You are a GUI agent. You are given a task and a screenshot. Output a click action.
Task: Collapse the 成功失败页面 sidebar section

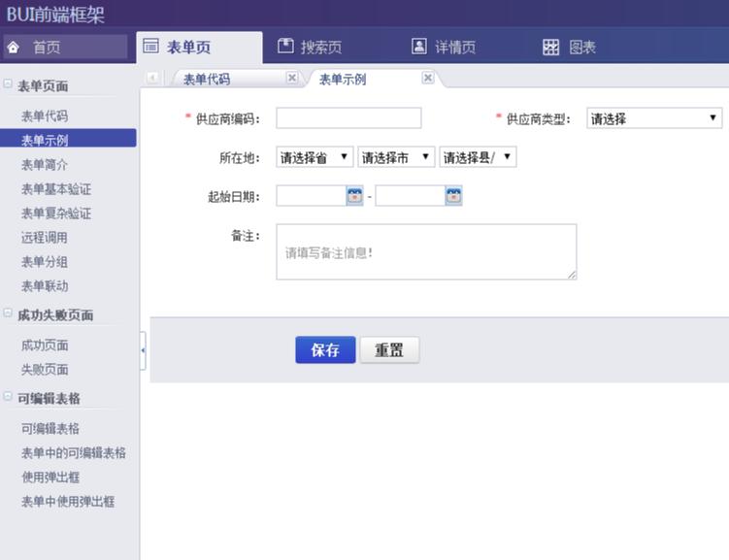[x=8, y=314]
